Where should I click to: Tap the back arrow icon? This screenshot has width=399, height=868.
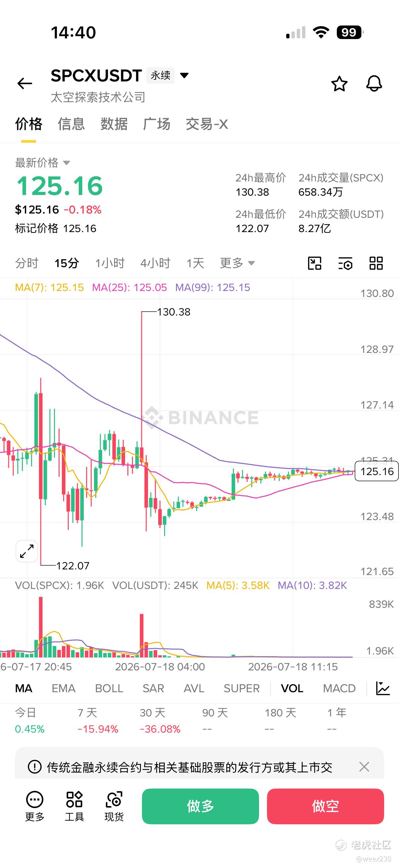pyautogui.click(x=24, y=83)
